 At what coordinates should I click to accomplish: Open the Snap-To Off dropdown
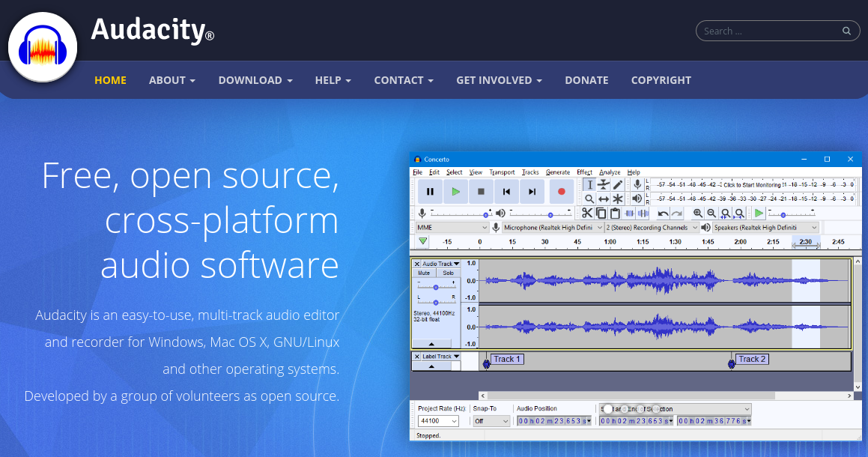491,421
